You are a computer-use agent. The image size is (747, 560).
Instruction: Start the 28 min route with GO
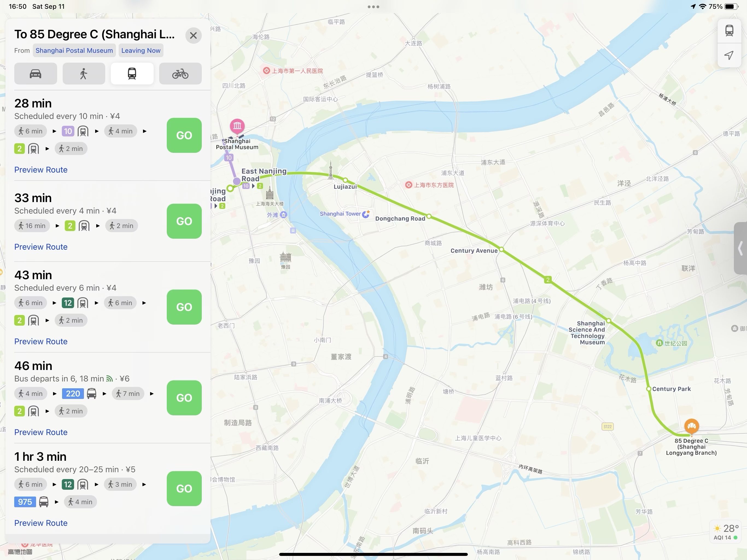184,135
